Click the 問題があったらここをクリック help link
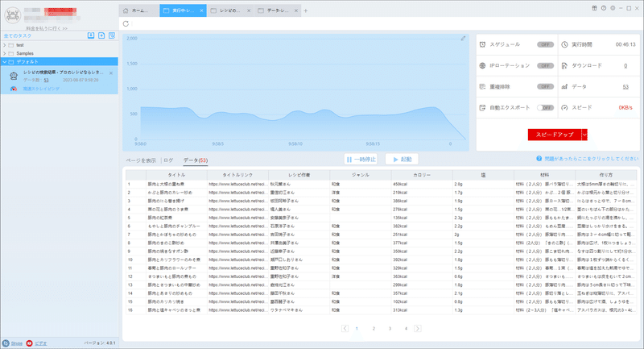The image size is (644, 349). tap(592, 159)
